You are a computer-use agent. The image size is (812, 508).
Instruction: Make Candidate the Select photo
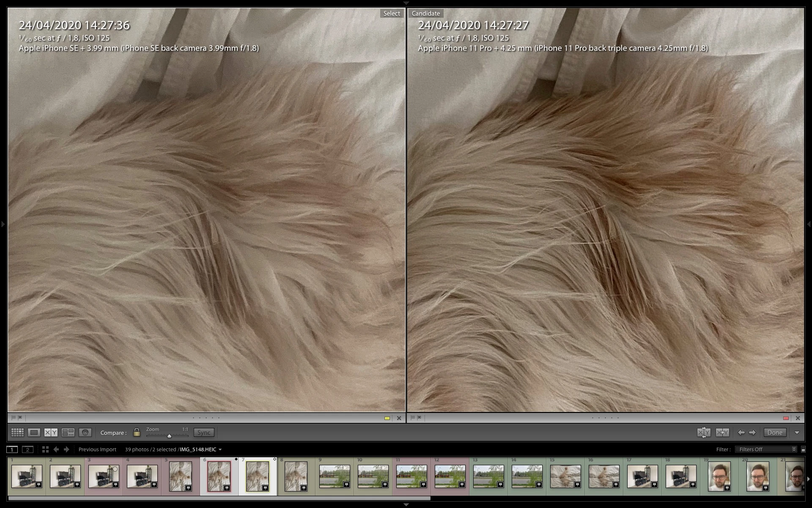722,432
